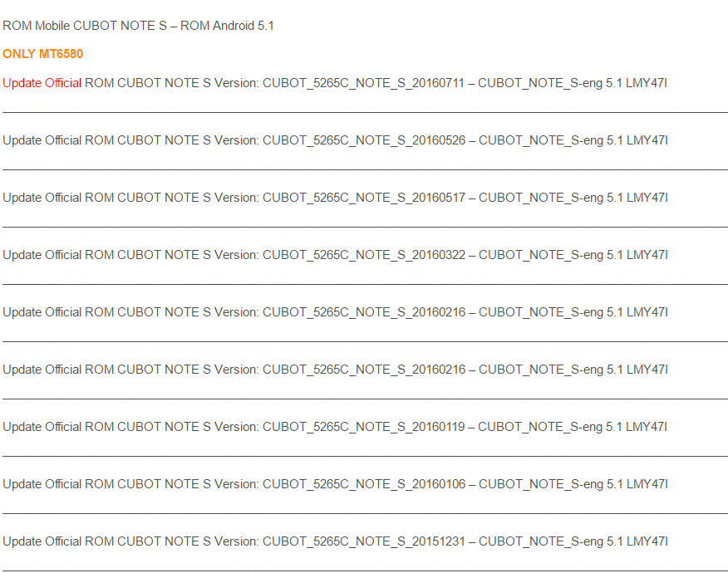The height and width of the screenshot is (573, 728).
Task: Click the separator line below the 20151231 entry
Action: pos(365,571)
